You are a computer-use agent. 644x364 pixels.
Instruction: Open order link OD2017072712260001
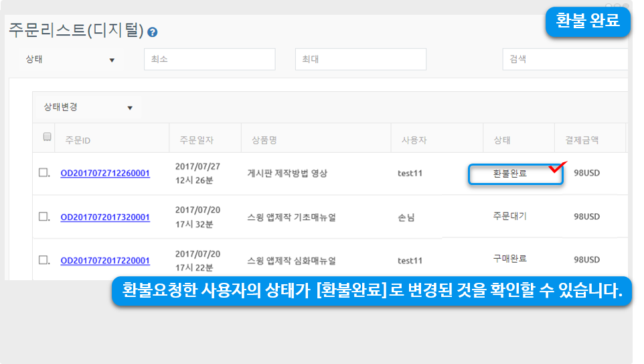[105, 174]
